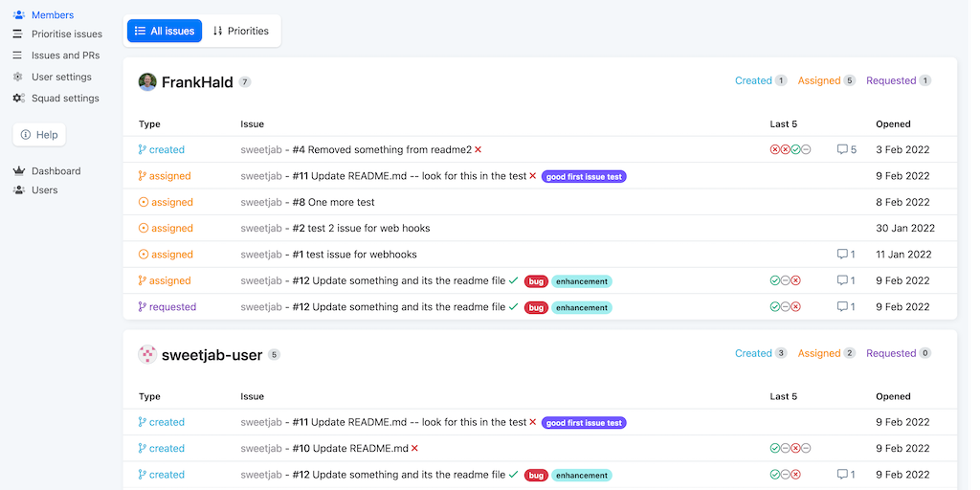Click the status check circles for issue #10
Screen dimensions: 980x490
[791, 449]
